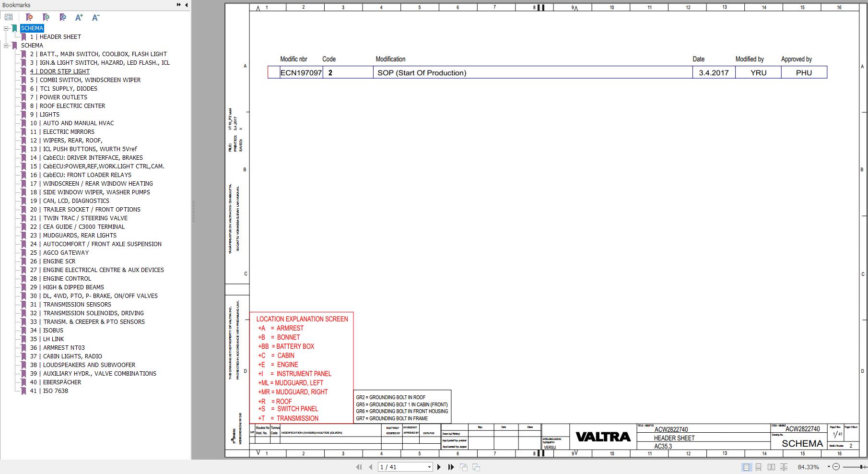The width and height of the screenshot is (868, 474).
Task: Click the VALTRA logo in the title block
Action: [x=603, y=437]
